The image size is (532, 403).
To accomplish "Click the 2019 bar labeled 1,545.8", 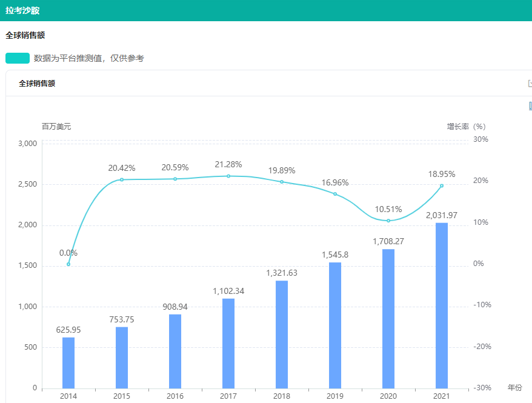I will point(335,325).
